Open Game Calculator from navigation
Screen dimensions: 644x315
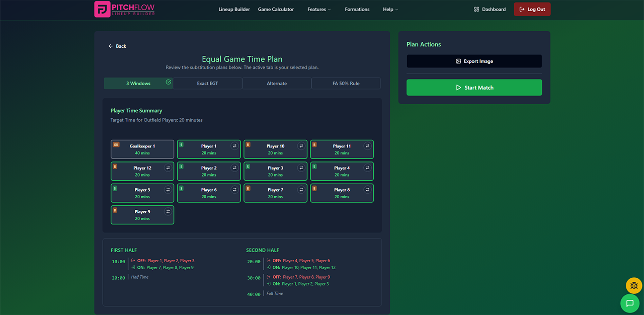coord(276,10)
